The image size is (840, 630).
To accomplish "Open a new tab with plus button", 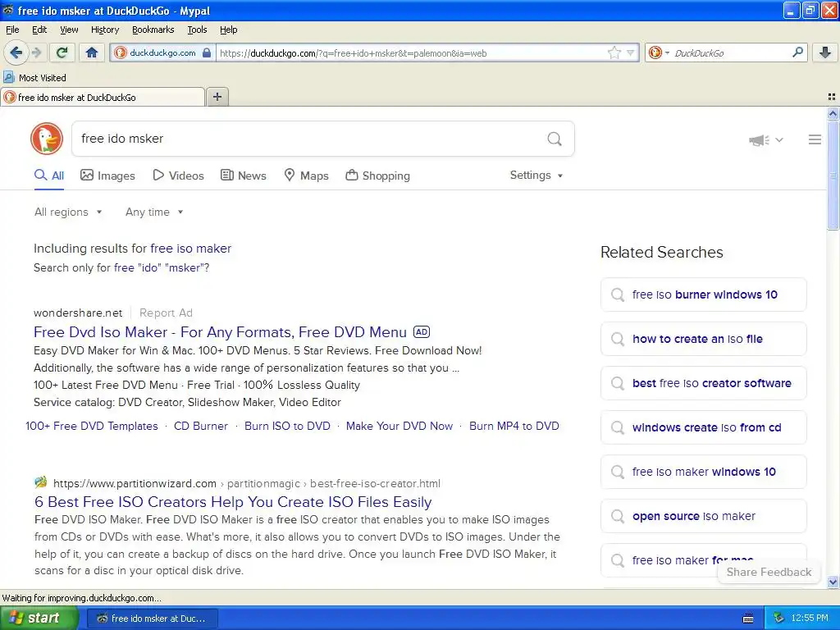I will pyautogui.click(x=217, y=97).
